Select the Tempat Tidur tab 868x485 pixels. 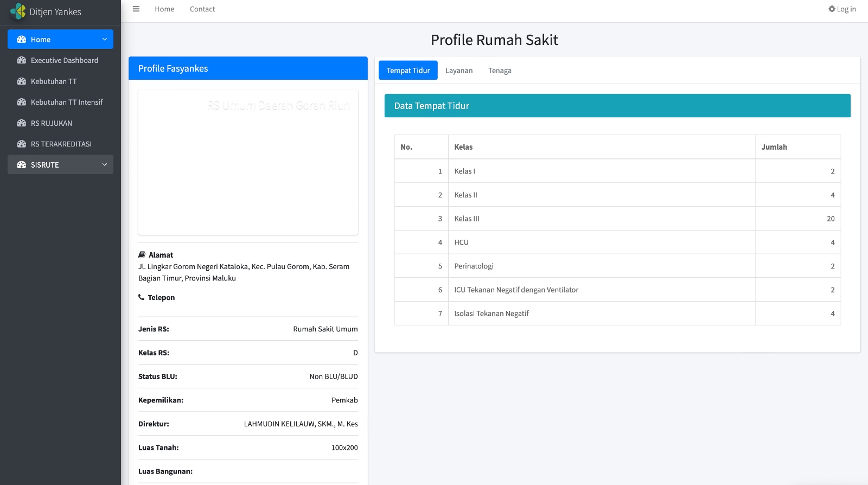pos(408,71)
